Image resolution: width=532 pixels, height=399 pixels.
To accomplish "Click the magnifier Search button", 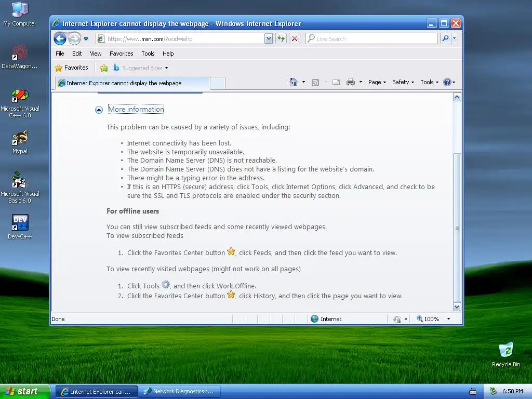I will click(445, 38).
